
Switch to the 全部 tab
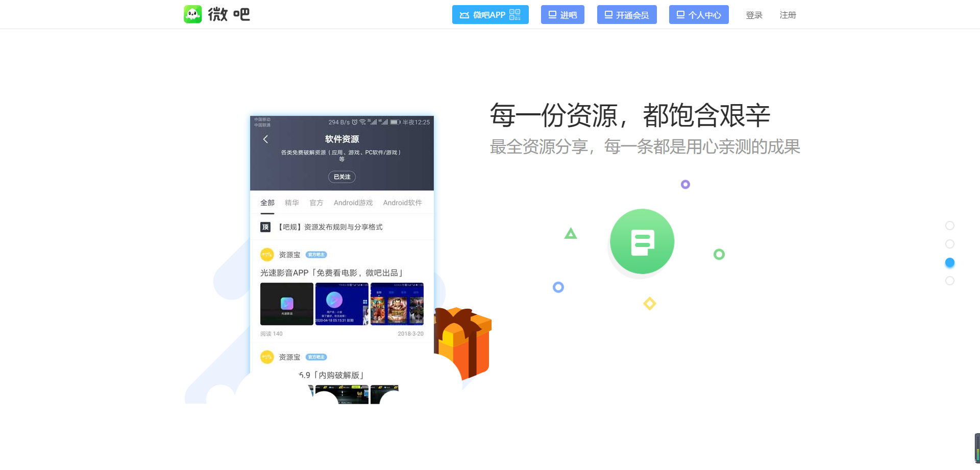[267, 203]
